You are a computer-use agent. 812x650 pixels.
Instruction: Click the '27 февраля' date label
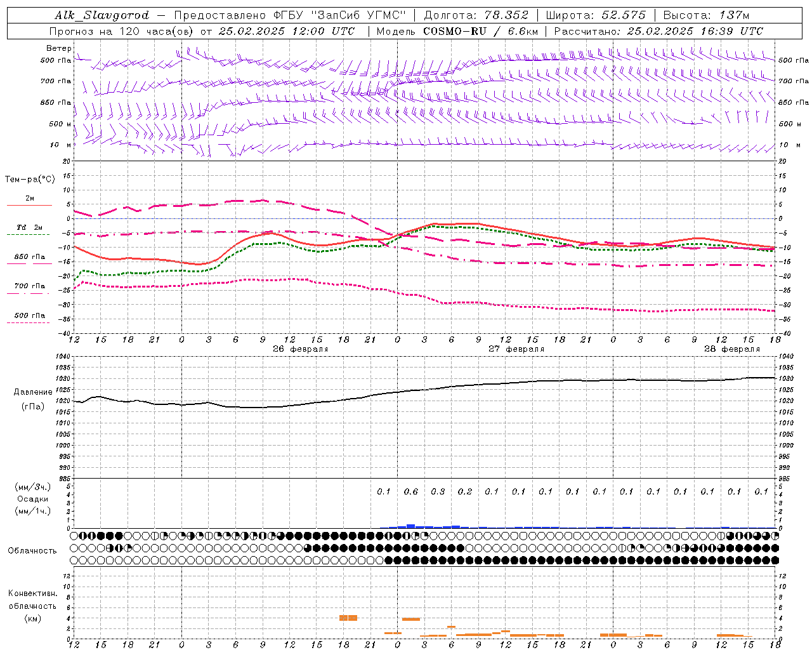[x=516, y=349]
